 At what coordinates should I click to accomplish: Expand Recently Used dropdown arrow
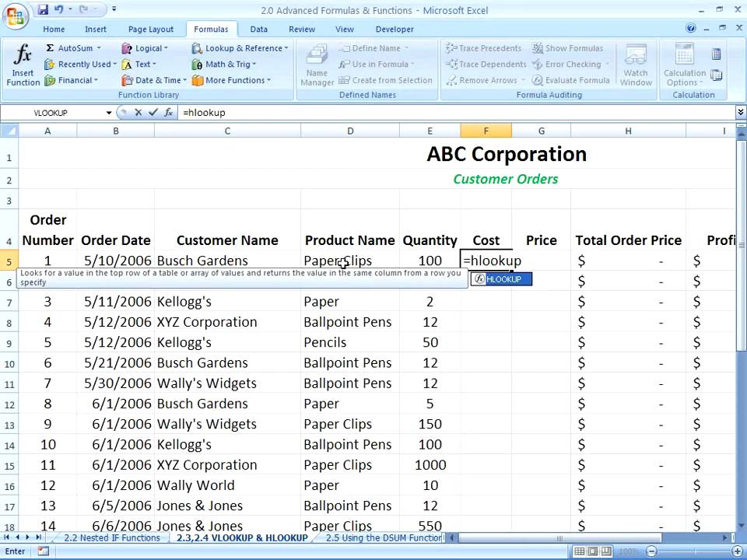(114, 65)
